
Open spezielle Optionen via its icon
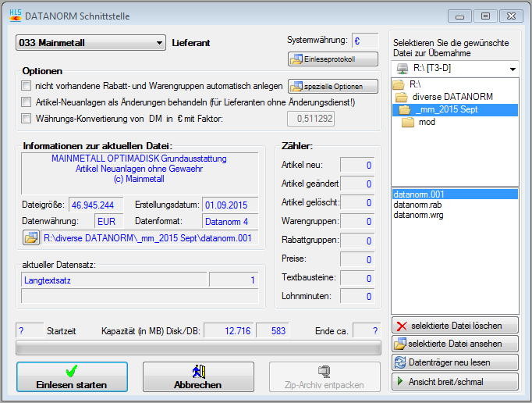click(x=296, y=86)
